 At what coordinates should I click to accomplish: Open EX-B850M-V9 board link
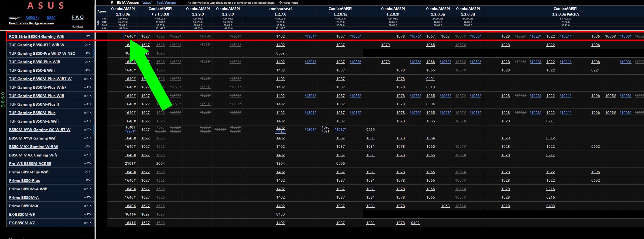click(22, 214)
